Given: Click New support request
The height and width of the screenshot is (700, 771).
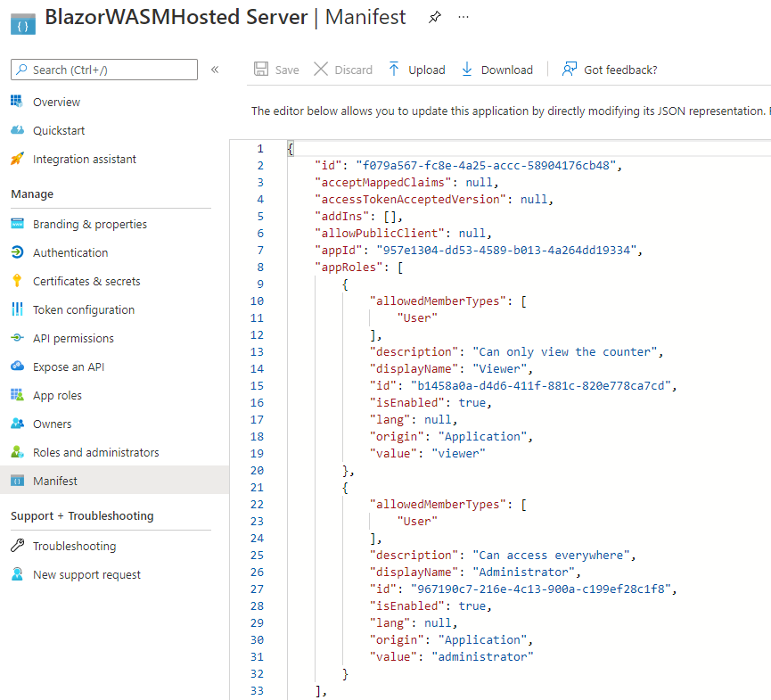Looking at the screenshot, I should point(86,574).
